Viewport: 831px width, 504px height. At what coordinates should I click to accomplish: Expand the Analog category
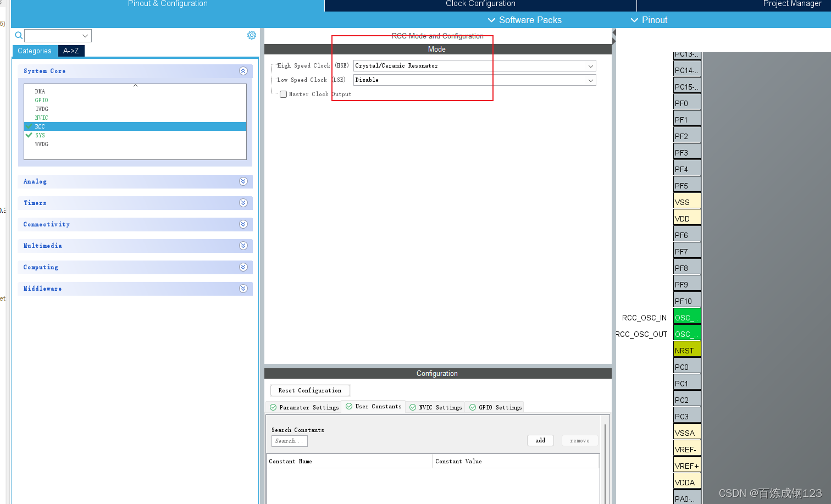(x=243, y=181)
